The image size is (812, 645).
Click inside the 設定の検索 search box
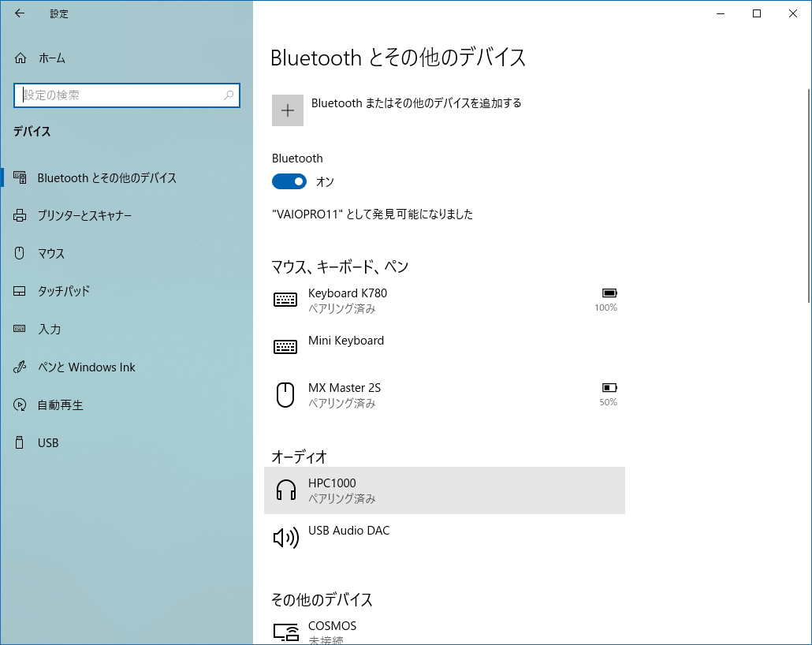pyautogui.click(x=126, y=95)
